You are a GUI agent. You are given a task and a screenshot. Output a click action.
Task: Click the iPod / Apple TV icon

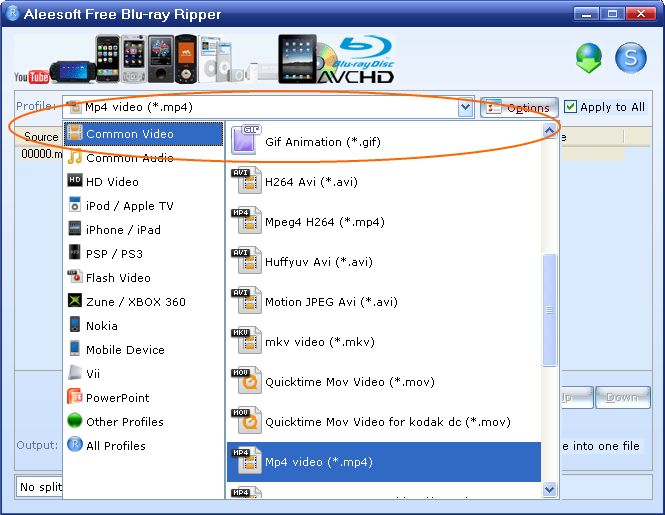coord(75,204)
